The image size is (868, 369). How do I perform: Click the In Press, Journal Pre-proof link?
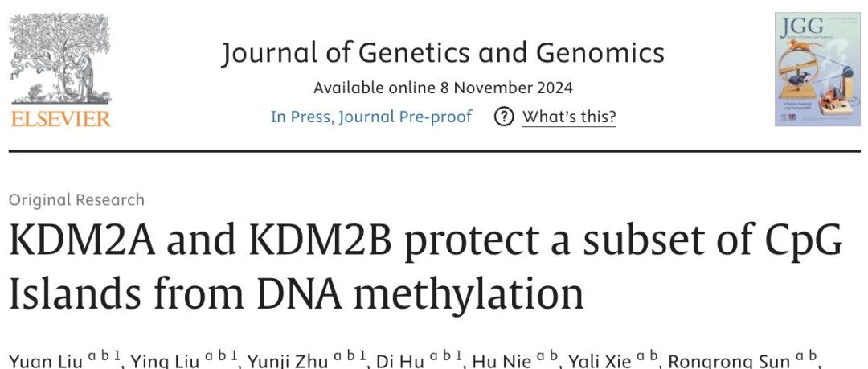click(371, 117)
